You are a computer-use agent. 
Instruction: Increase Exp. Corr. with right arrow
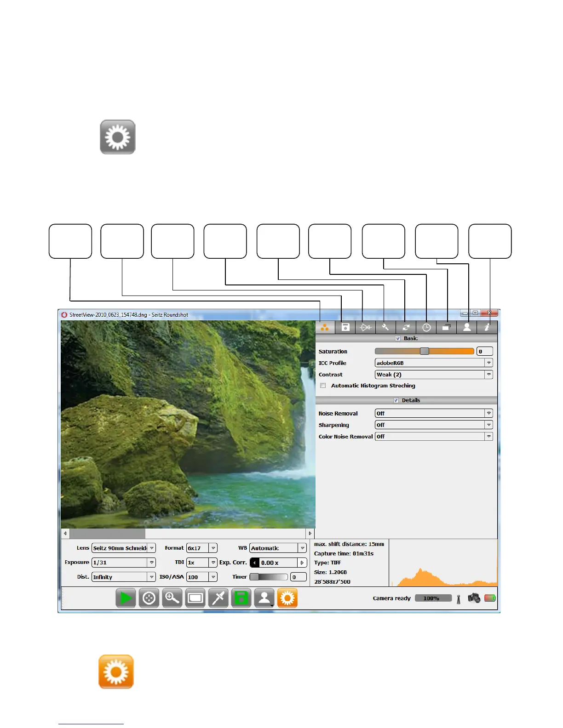click(302, 563)
